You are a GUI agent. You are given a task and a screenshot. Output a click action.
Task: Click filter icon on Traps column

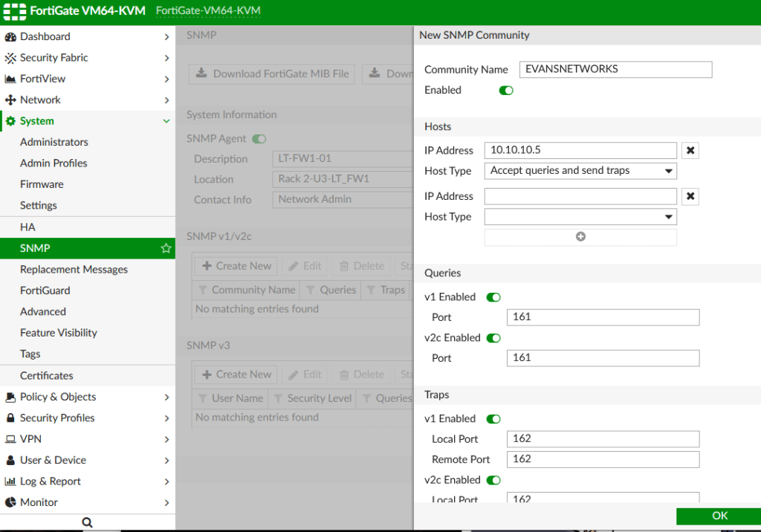(x=371, y=291)
